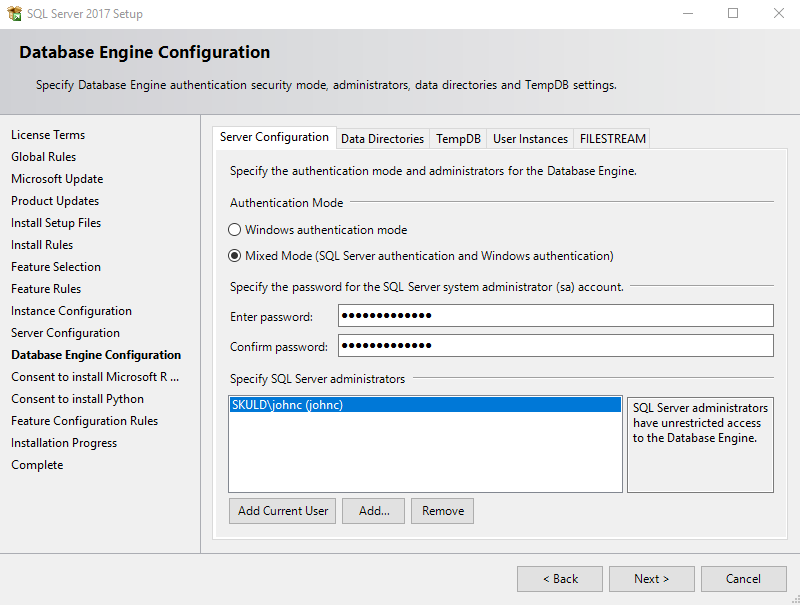Screen dimensions: 800x605
Task: Click Microsoft Update in the step list
Action: click(57, 179)
